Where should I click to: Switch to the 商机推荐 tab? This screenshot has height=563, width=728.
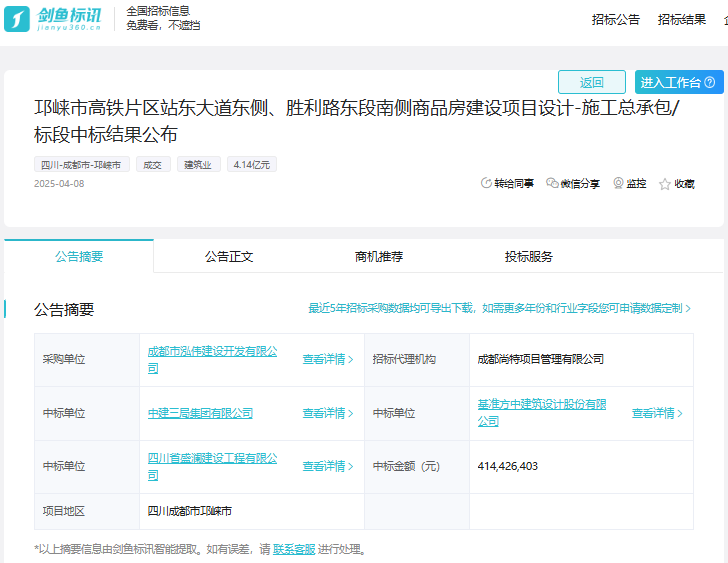click(x=379, y=256)
